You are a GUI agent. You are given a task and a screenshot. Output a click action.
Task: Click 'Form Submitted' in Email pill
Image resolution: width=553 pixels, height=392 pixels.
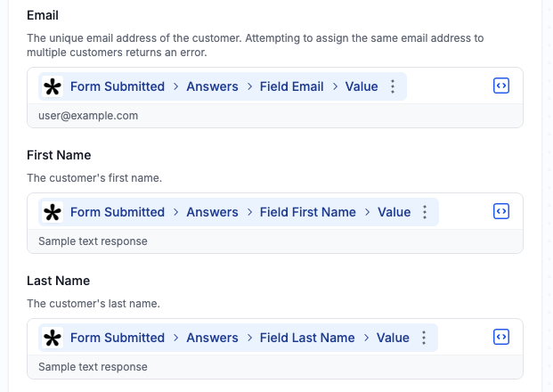point(118,86)
